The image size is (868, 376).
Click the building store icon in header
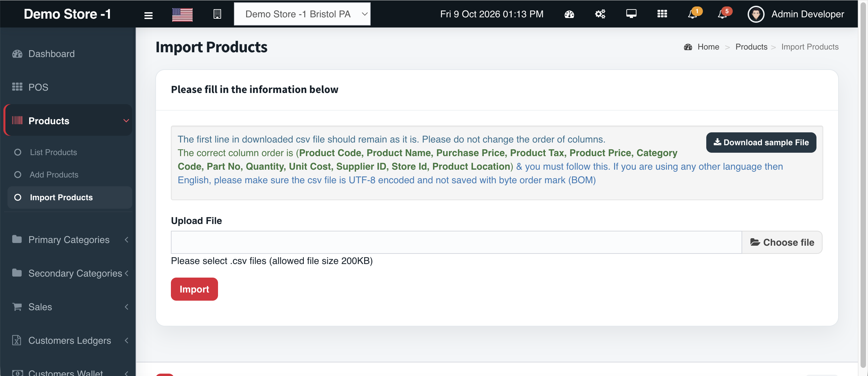(217, 14)
